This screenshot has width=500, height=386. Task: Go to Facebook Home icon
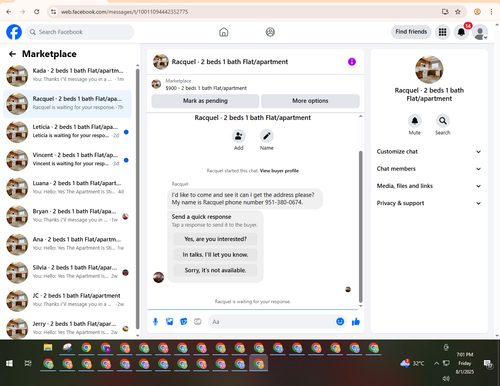[x=224, y=32]
